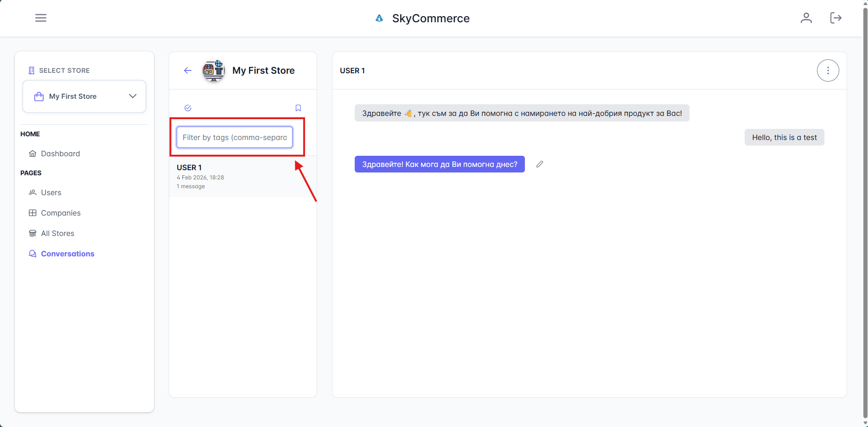
Task: Click the circled checkmark filter icon
Action: point(188,108)
